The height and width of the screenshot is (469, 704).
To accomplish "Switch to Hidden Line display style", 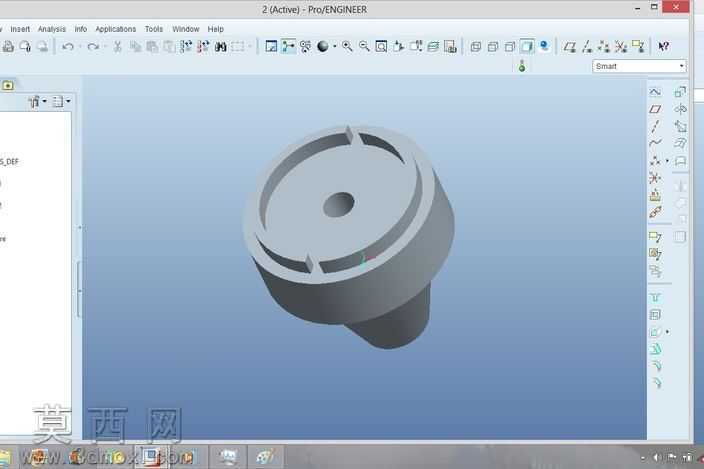I will click(x=493, y=46).
